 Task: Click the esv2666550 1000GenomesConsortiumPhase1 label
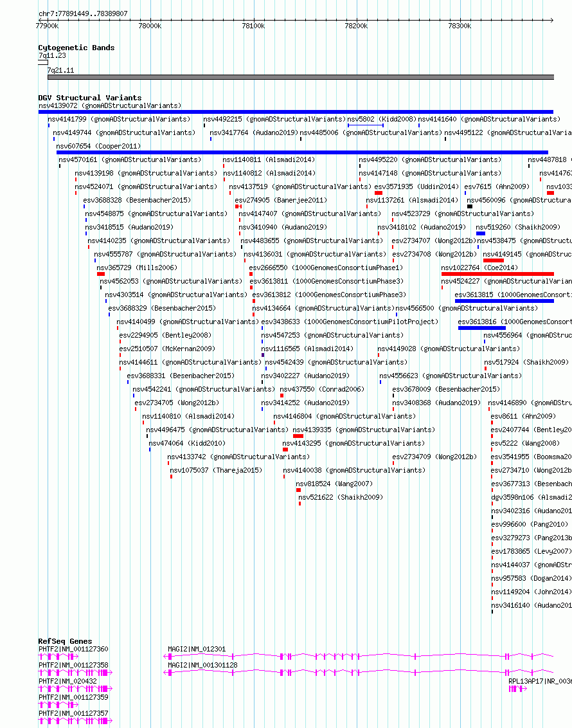[326, 268]
